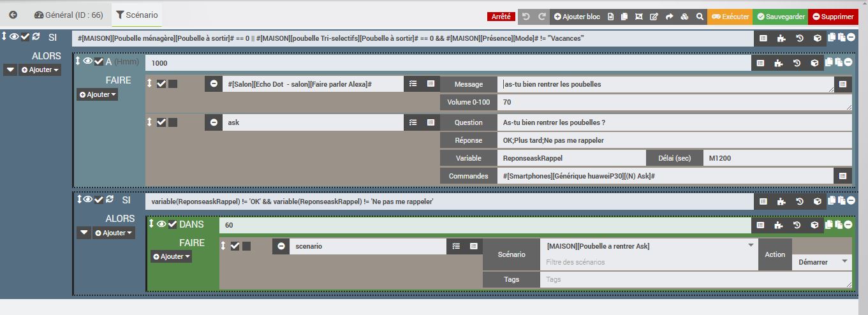Toggle eye visibility of first SI block
868x315 pixels.
coord(14,37)
